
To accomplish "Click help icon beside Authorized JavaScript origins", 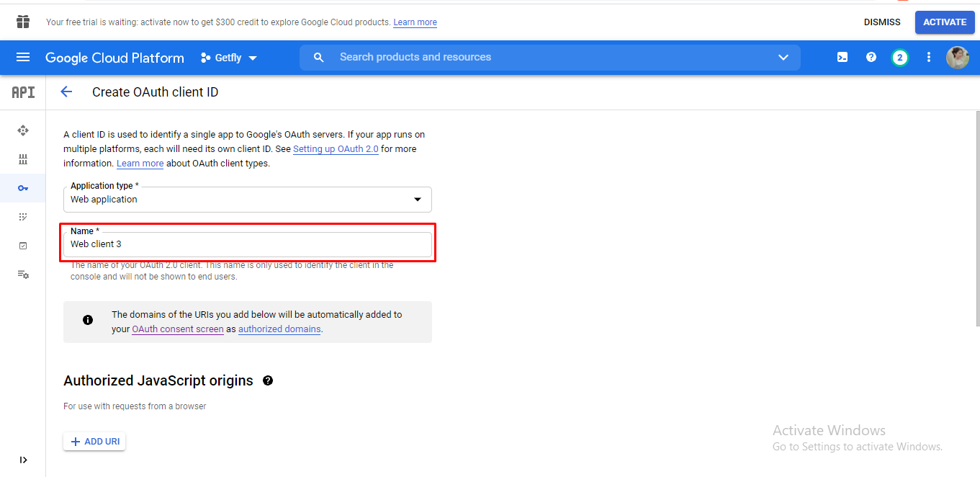I will click(268, 380).
